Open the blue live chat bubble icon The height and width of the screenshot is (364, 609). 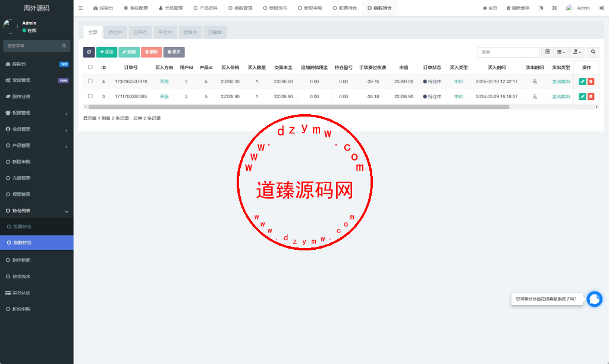coord(594,299)
